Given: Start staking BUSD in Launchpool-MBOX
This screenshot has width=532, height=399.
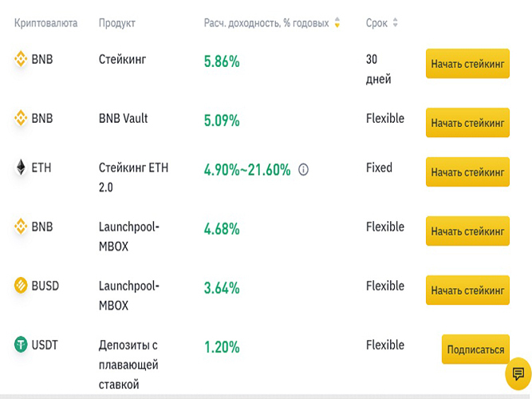Looking at the screenshot, I should (467, 290).
